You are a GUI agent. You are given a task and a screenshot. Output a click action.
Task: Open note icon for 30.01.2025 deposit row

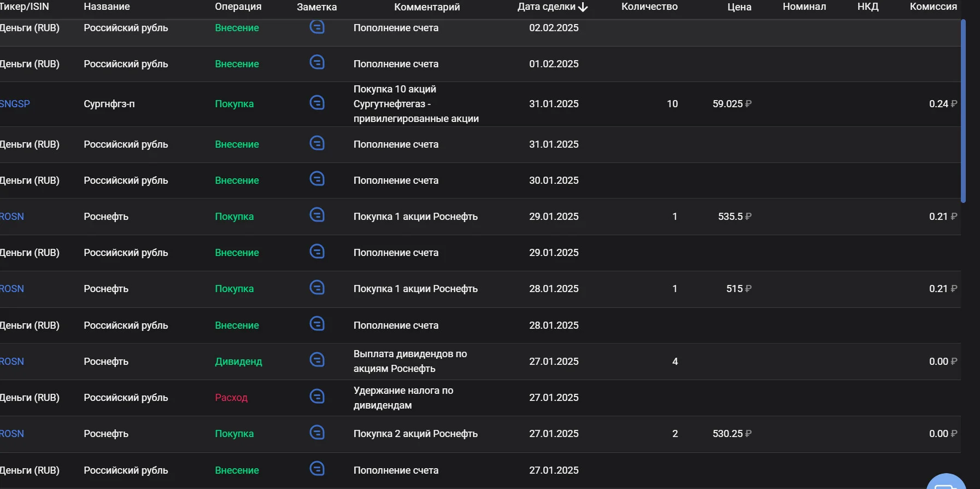(317, 179)
